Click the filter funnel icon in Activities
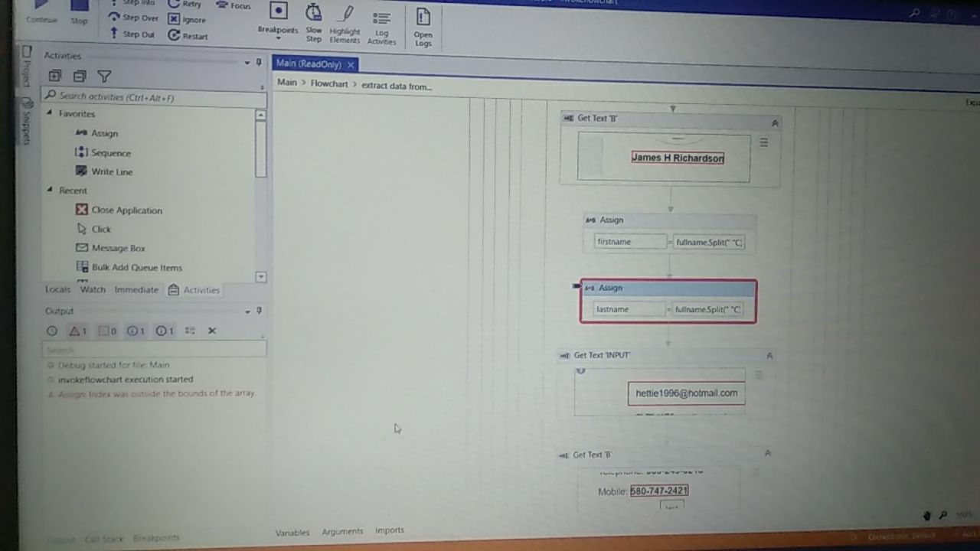The image size is (980, 551). pyautogui.click(x=104, y=76)
